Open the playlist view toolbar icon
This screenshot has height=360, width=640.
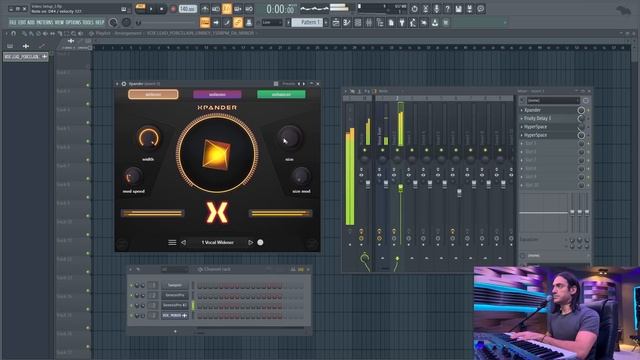tap(336, 22)
